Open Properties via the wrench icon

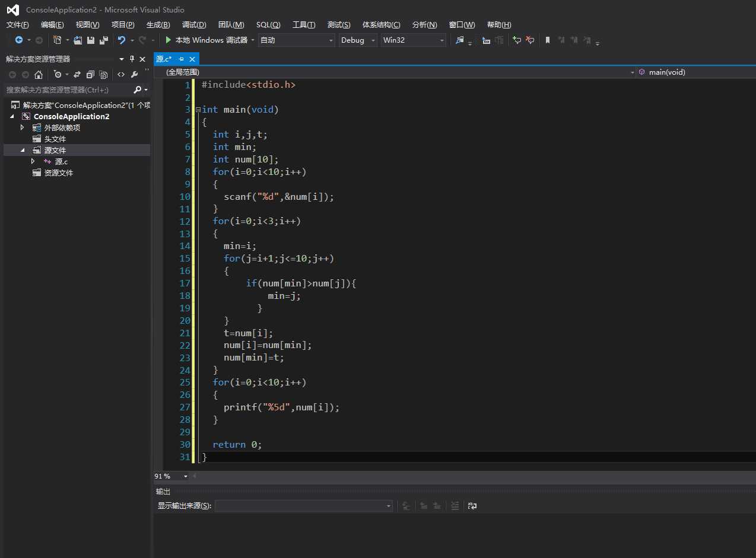[x=135, y=75]
